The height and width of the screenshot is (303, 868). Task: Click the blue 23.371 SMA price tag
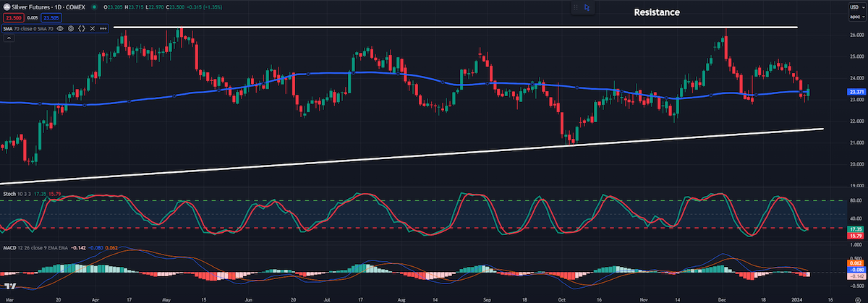coord(856,92)
